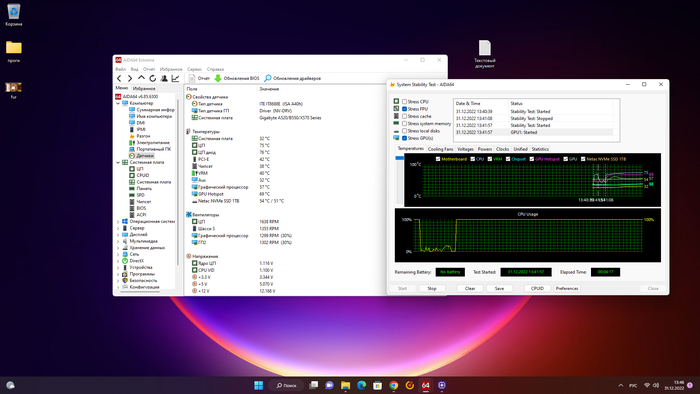Viewport: 700px width, 394px height.
Task: Click AIDA64 icon in the taskbar
Action: click(x=425, y=385)
